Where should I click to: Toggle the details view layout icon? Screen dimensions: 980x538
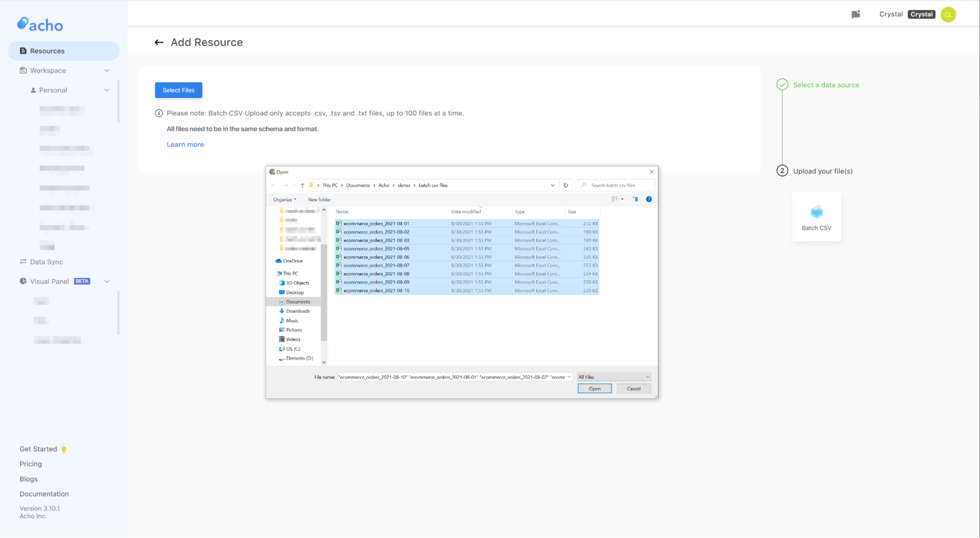(614, 199)
